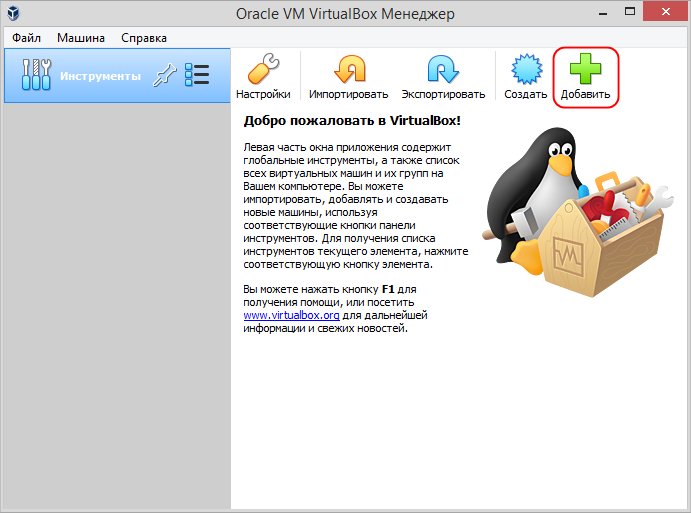This screenshot has width=691, height=513.
Task: Click the bold F1 key text
Action: (388, 290)
